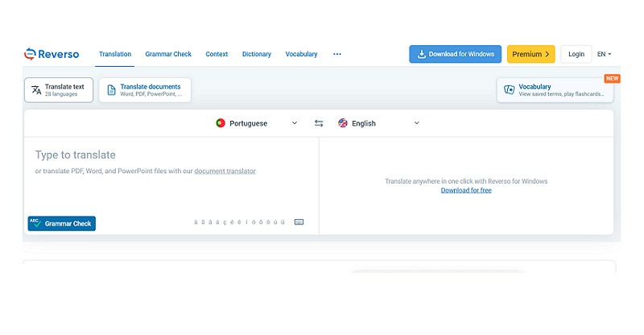Open the virtual keyboard icon
The width and height of the screenshot is (644, 335).
299,222
